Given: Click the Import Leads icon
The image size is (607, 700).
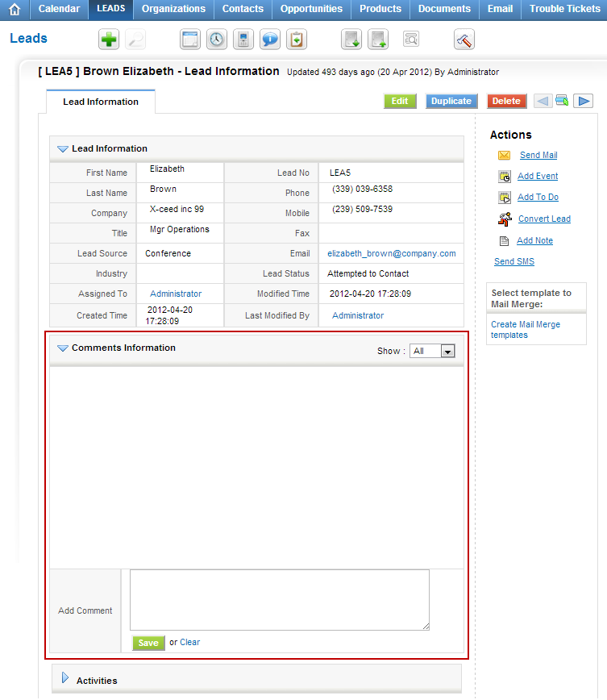Looking at the screenshot, I should point(351,39).
